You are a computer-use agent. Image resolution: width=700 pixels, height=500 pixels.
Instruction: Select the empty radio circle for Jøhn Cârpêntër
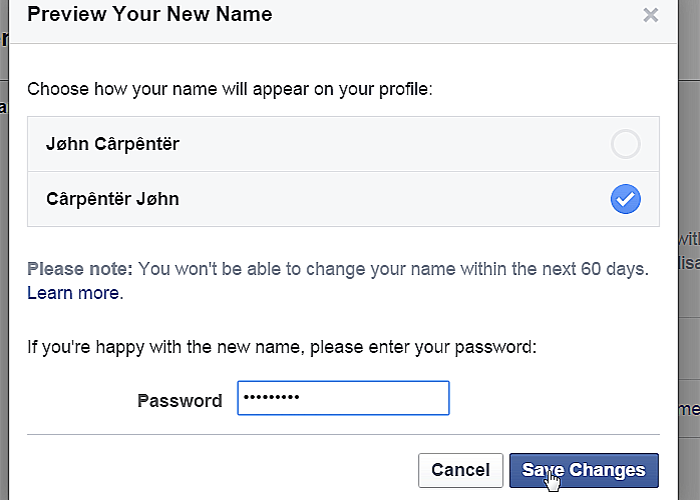[x=625, y=144]
